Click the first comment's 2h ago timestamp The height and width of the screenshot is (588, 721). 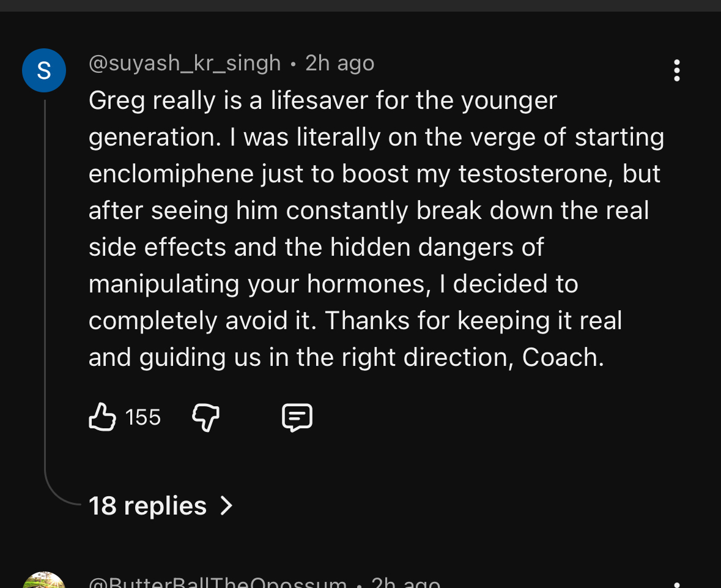coord(340,63)
